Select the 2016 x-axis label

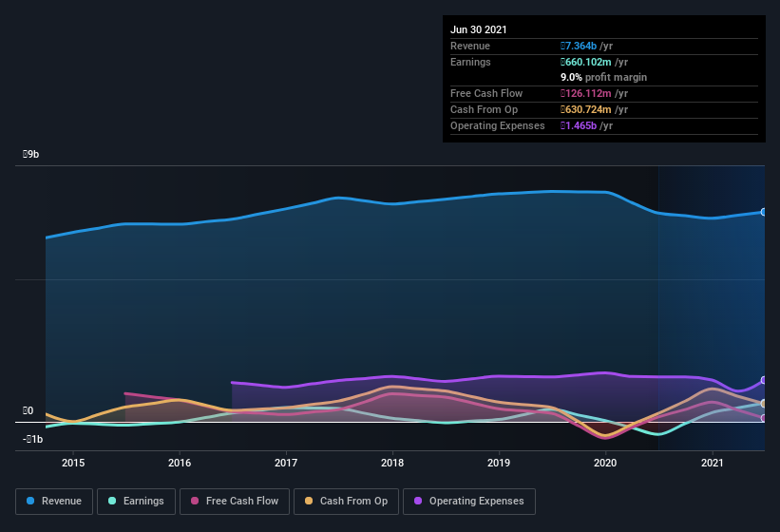[180, 463]
